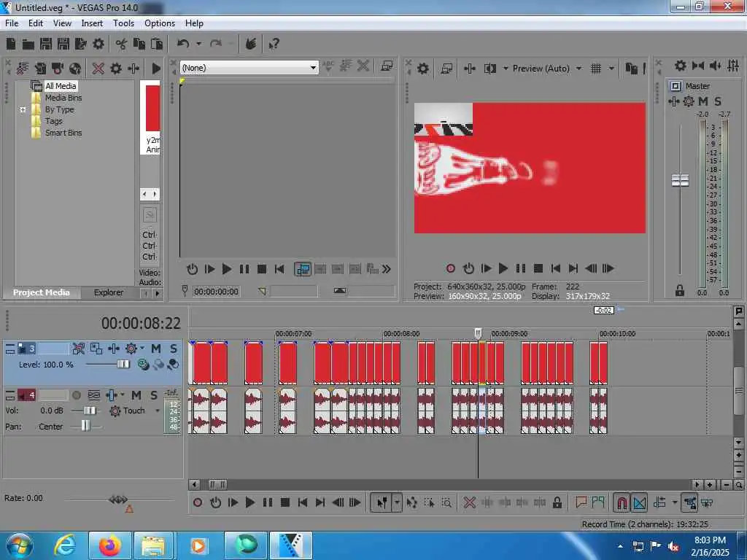The image size is (747, 560).
Task: Switch to the Explorer tab
Action: [109, 292]
